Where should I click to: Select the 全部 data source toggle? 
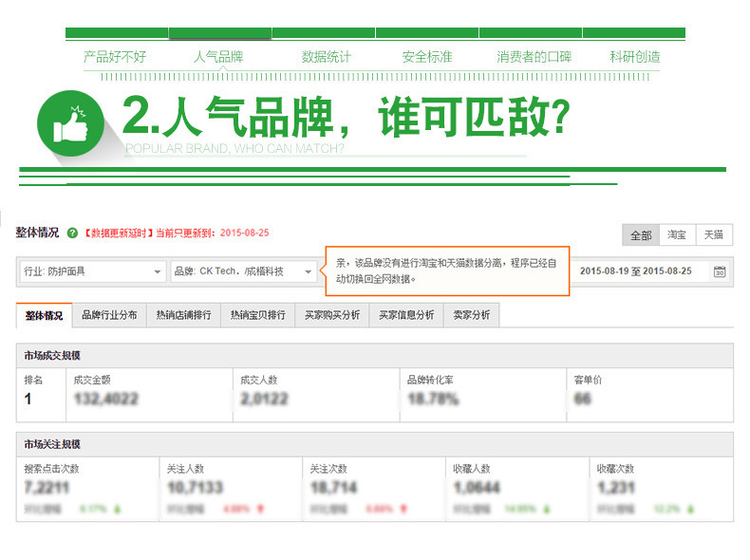coord(641,234)
